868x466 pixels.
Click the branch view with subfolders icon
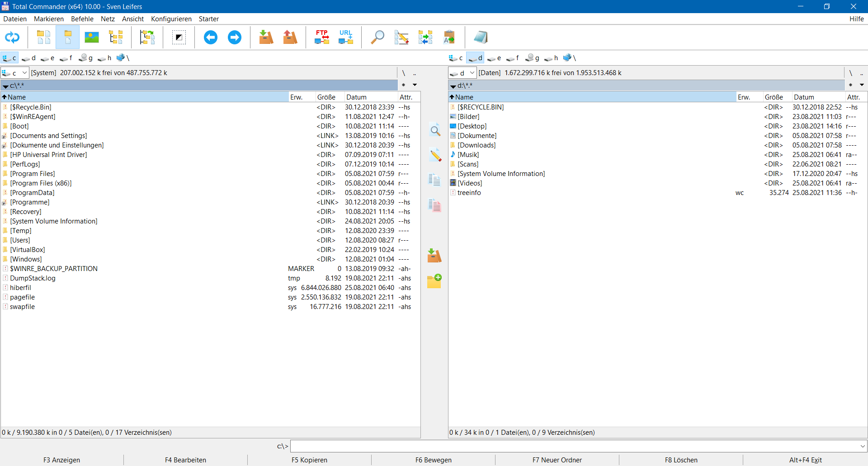147,38
